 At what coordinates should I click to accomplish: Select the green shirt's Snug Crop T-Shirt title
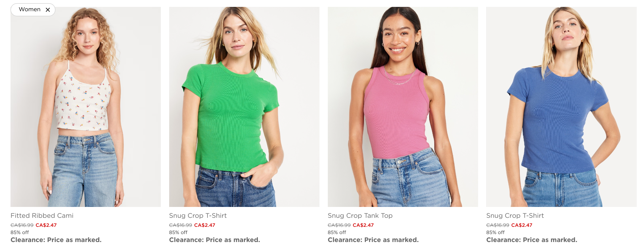pyautogui.click(x=198, y=216)
